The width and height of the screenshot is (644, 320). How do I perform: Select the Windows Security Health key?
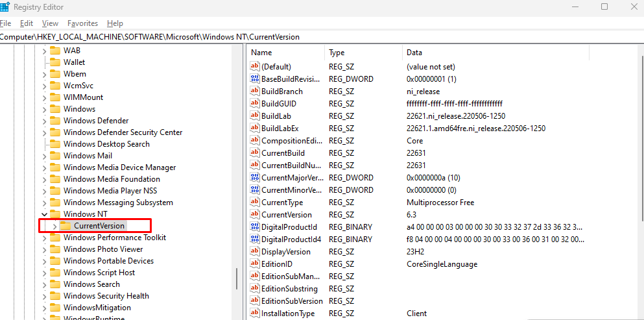[x=106, y=296]
